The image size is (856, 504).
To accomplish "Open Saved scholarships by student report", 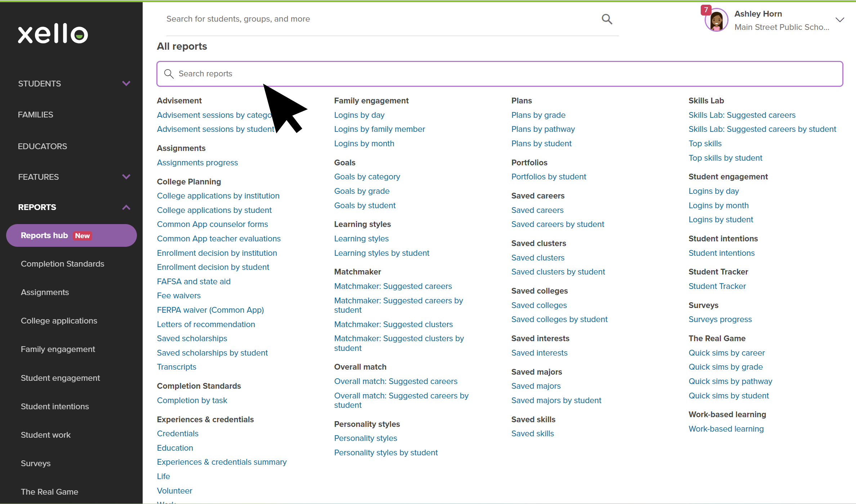I will 213,353.
